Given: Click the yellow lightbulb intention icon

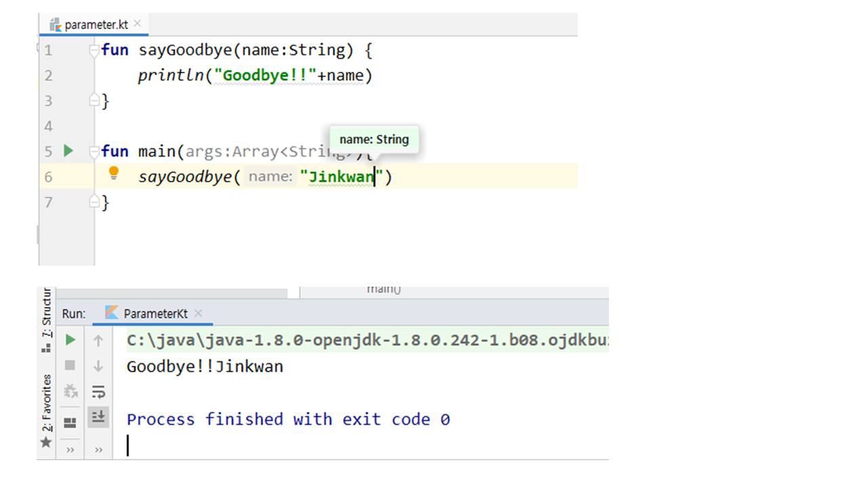Looking at the screenshot, I should pos(114,174).
